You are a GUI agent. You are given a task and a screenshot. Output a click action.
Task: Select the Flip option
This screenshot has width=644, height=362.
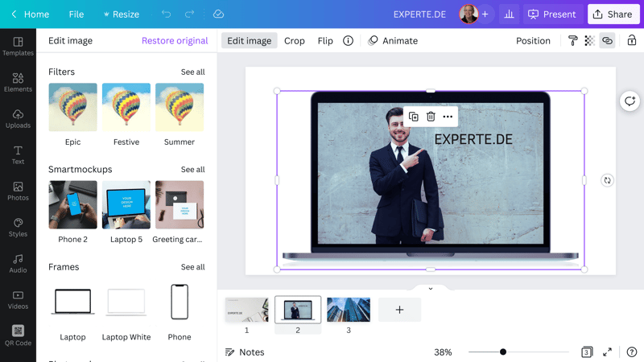click(325, 41)
